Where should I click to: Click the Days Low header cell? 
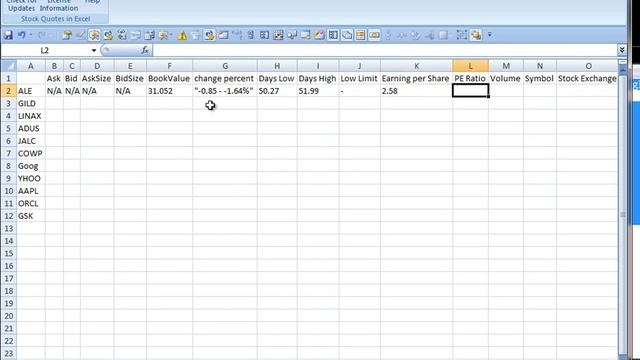[x=277, y=78]
